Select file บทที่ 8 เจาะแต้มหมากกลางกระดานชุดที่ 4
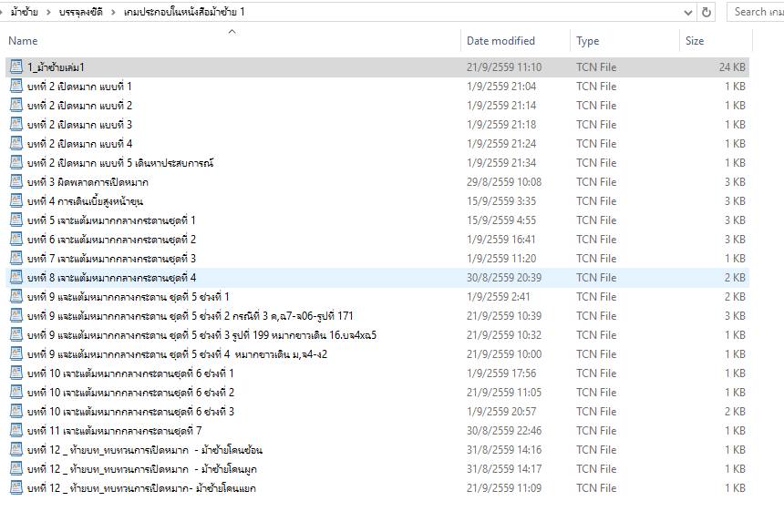This screenshot has height=532, width=784. 111,277
